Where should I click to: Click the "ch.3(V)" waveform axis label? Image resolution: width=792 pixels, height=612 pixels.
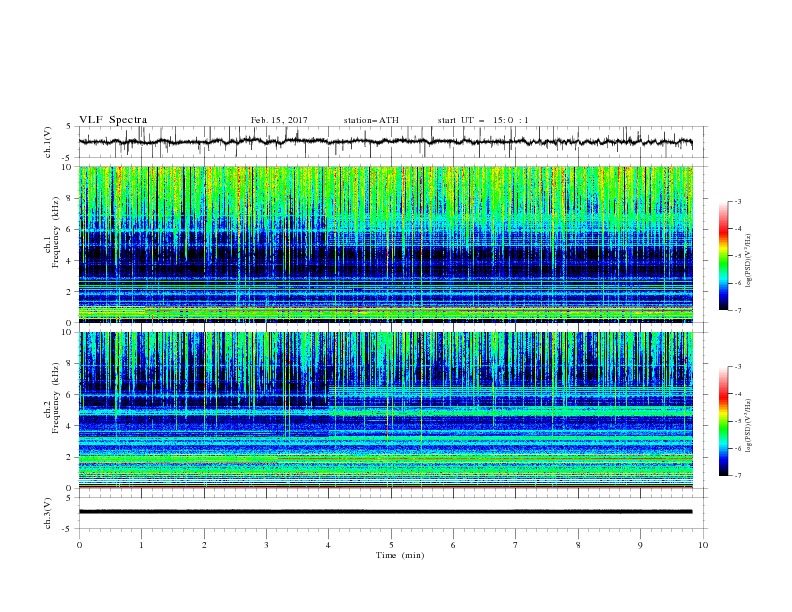tap(48, 513)
